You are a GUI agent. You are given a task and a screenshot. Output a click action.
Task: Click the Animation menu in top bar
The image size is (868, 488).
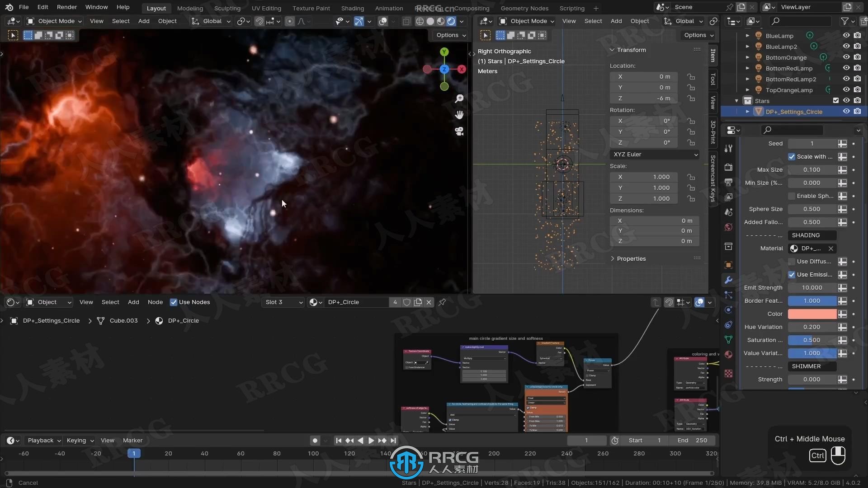click(389, 8)
